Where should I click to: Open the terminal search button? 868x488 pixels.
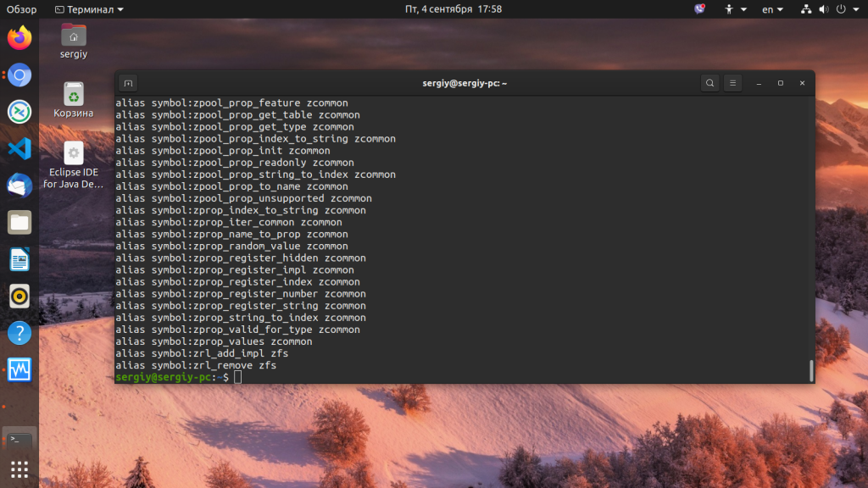(x=709, y=83)
